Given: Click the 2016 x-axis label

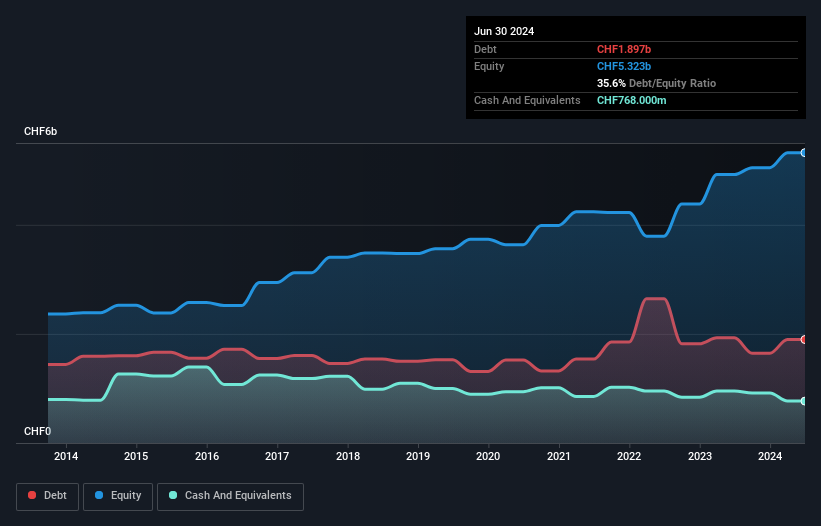Looking at the screenshot, I should (207, 456).
